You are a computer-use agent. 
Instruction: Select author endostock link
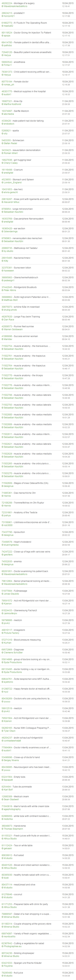tap(9, 124)
